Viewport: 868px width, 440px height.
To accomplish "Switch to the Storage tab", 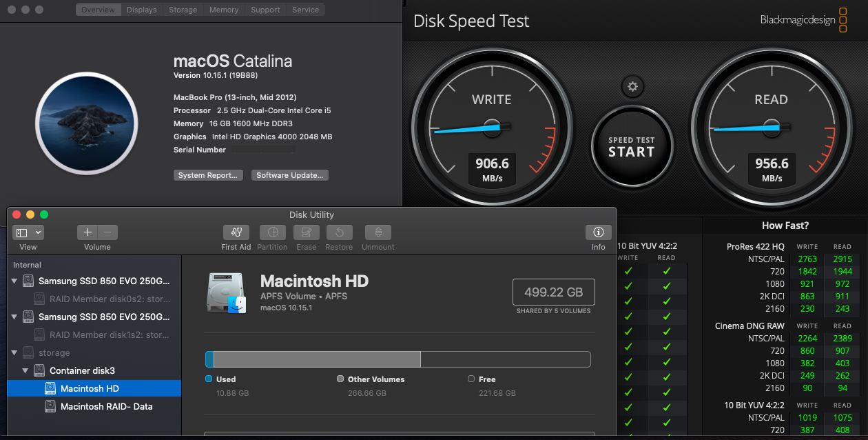I will click(x=182, y=9).
